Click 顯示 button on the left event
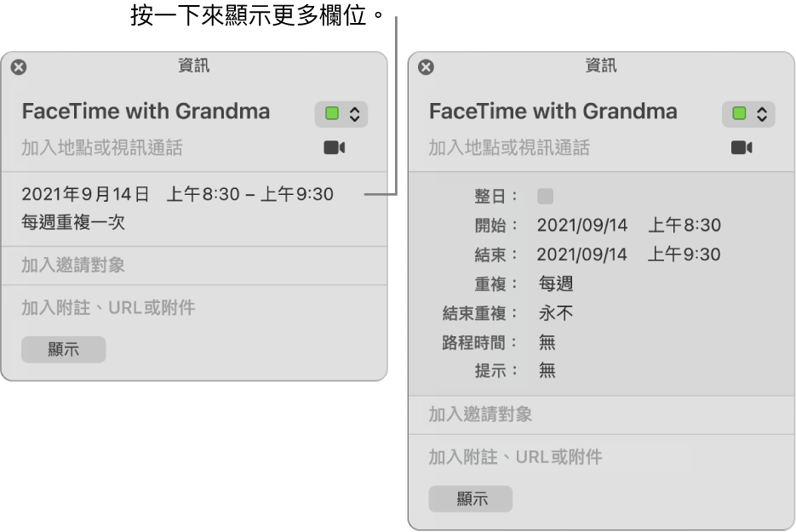Viewport: 796px width, 532px height. point(63,350)
